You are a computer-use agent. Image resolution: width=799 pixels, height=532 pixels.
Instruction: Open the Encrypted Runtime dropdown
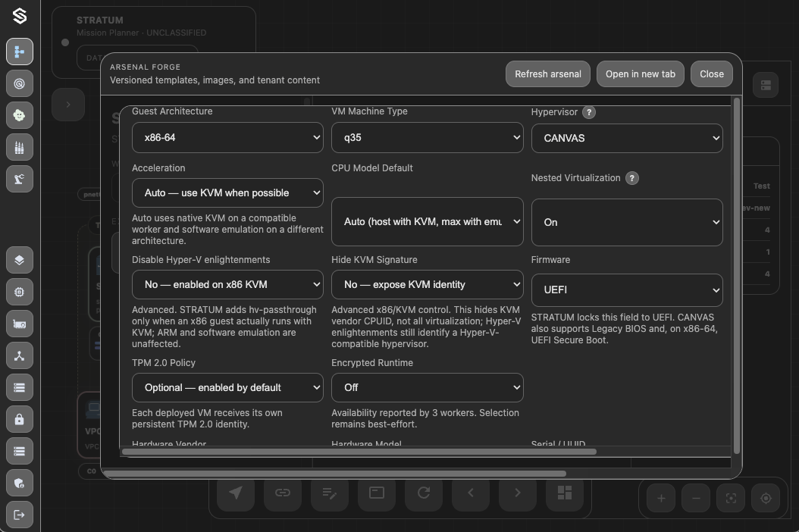(427, 388)
